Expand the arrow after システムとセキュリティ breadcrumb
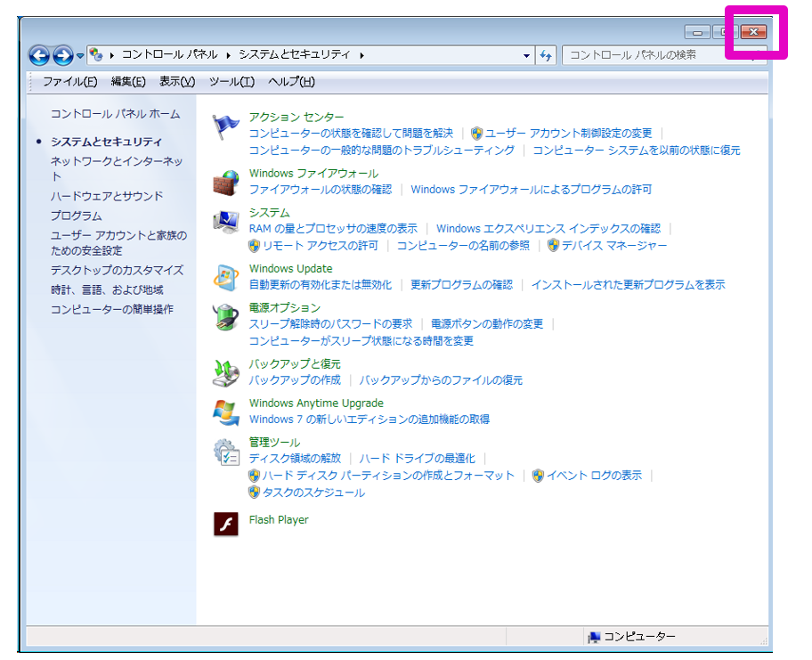Screen dimensions: 812x660 pos(361,55)
